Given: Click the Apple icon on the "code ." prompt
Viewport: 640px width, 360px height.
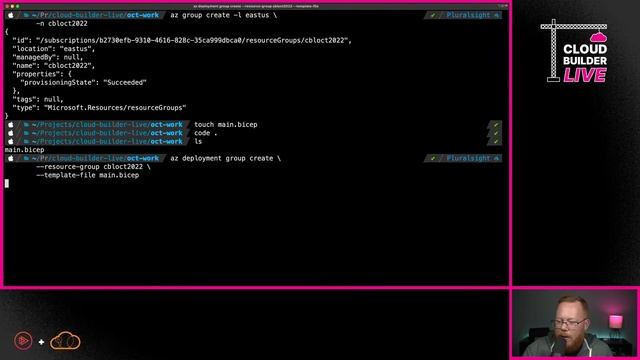Looking at the screenshot, I should coord(11,133).
